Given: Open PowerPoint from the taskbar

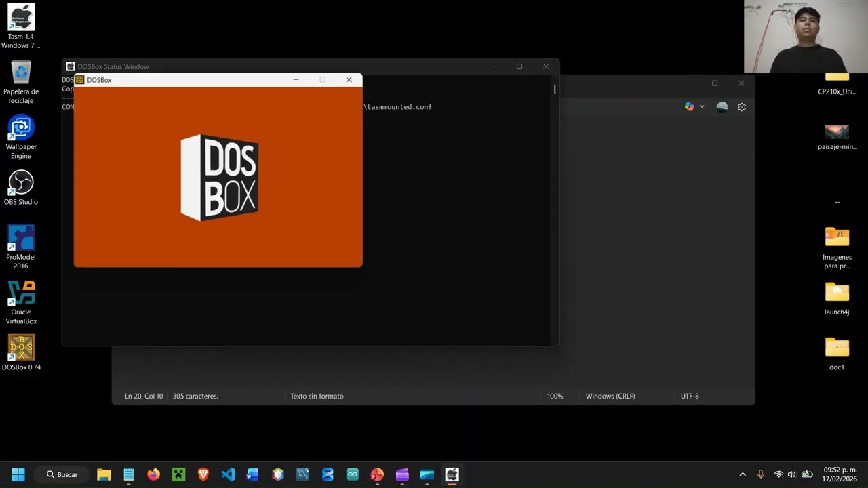Looking at the screenshot, I should [x=378, y=474].
